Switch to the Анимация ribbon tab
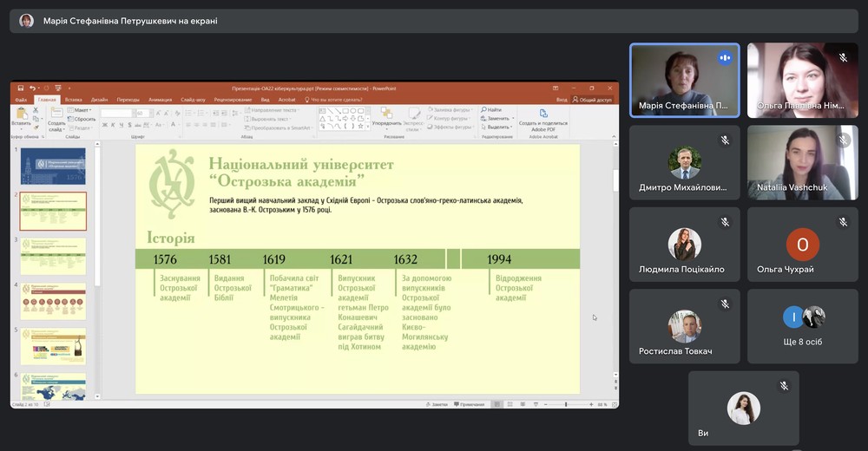 click(x=160, y=100)
